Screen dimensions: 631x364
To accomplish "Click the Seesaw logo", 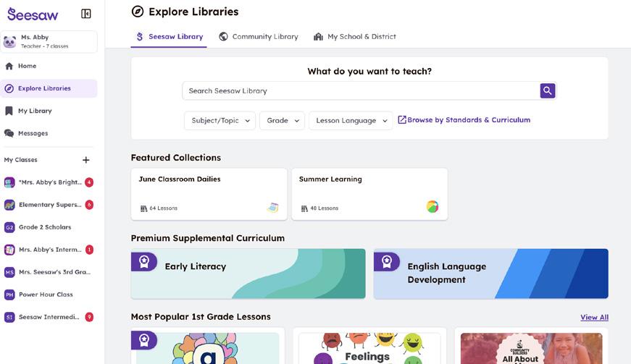I will pyautogui.click(x=33, y=14).
